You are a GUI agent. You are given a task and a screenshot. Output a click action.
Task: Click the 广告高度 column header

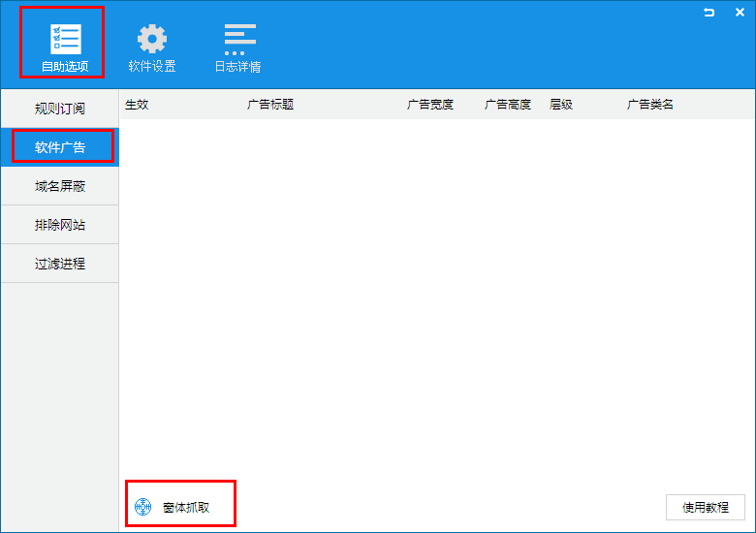[508, 104]
